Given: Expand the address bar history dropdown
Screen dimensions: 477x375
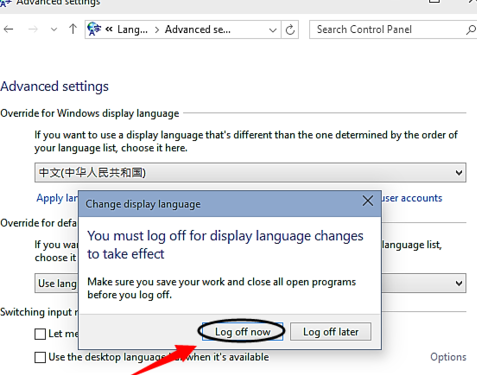Looking at the screenshot, I should (273, 30).
